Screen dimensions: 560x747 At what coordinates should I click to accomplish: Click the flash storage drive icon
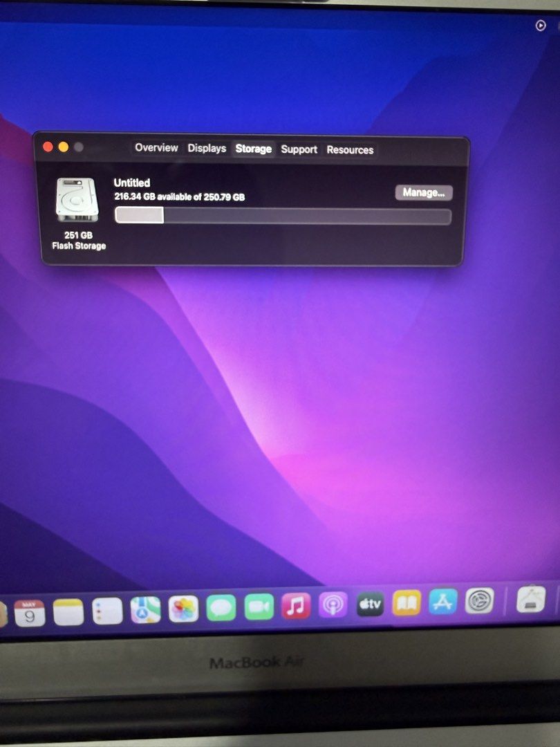click(x=77, y=200)
